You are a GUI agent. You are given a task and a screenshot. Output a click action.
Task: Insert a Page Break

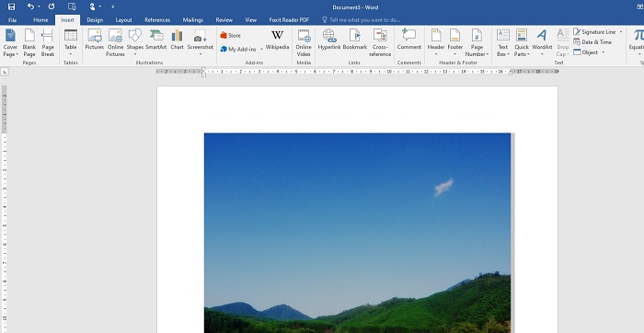pyautogui.click(x=48, y=42)
